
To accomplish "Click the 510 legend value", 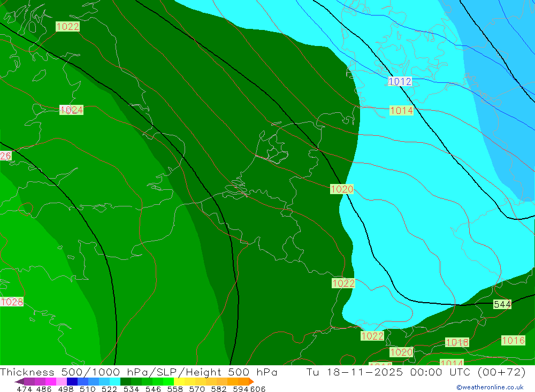I will (x=88, y=389).
